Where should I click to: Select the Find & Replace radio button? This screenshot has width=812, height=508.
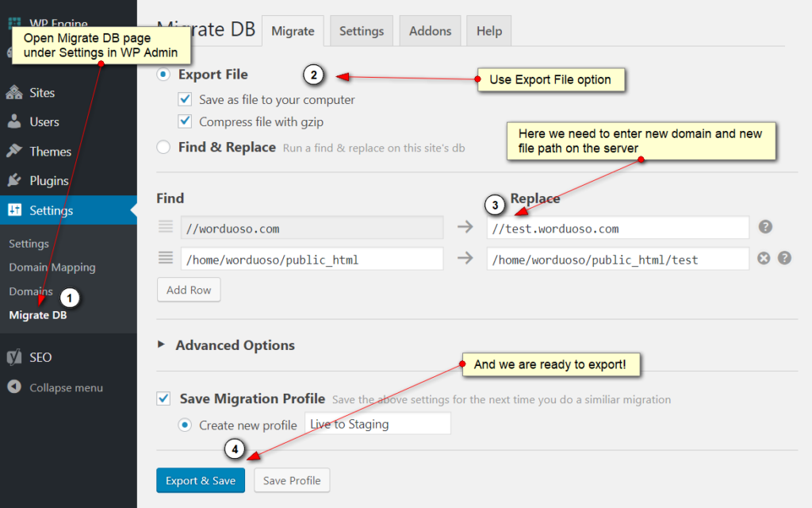pos(163,147)
